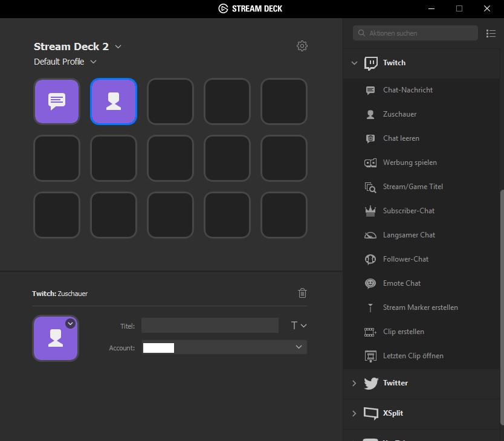This screenshot has height=441, width=504.
Task: Focus the Aktionen suchen search field
Action: point(415,33)
